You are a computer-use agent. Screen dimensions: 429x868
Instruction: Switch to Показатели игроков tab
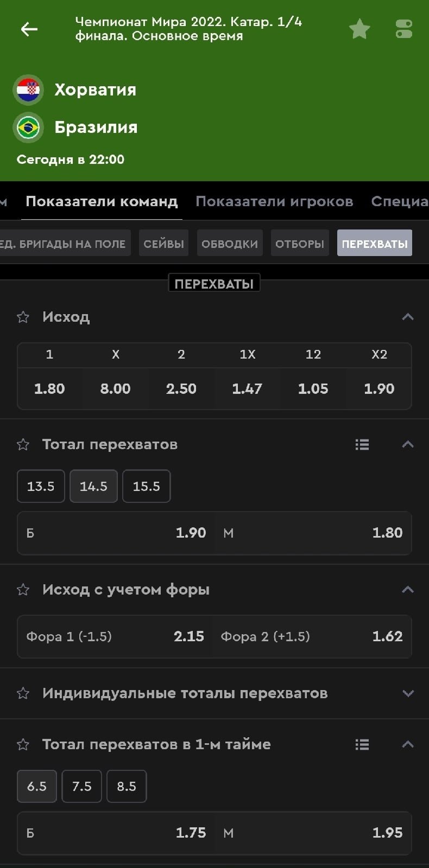(x=274, y=201)
